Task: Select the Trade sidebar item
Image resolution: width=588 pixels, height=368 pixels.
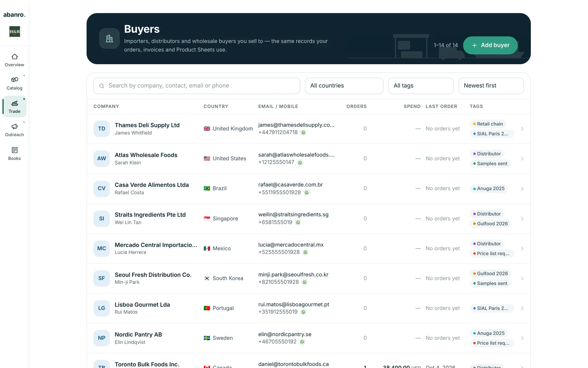Action: [14, 107]
